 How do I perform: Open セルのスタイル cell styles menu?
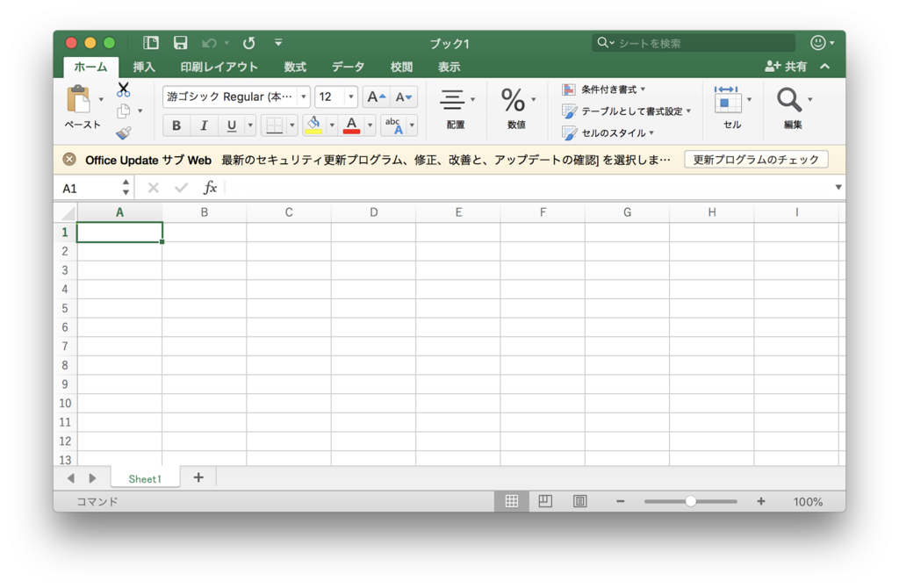(608, 133)
